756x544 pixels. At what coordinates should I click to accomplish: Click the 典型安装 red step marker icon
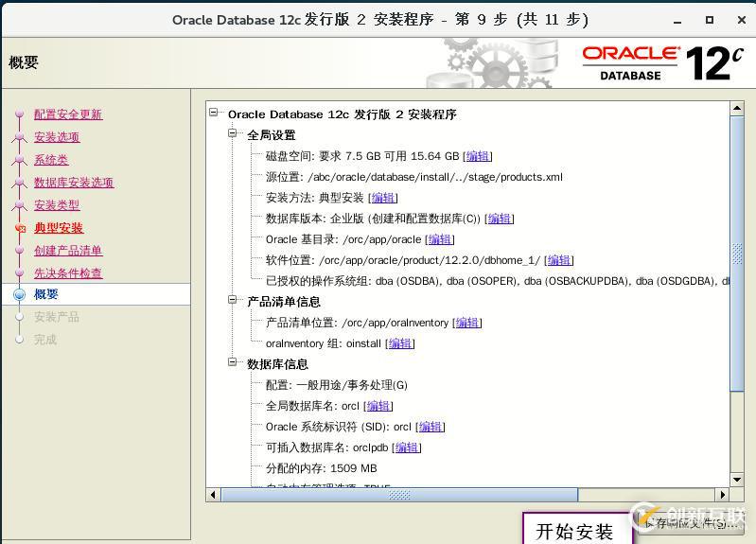(20, 228)
